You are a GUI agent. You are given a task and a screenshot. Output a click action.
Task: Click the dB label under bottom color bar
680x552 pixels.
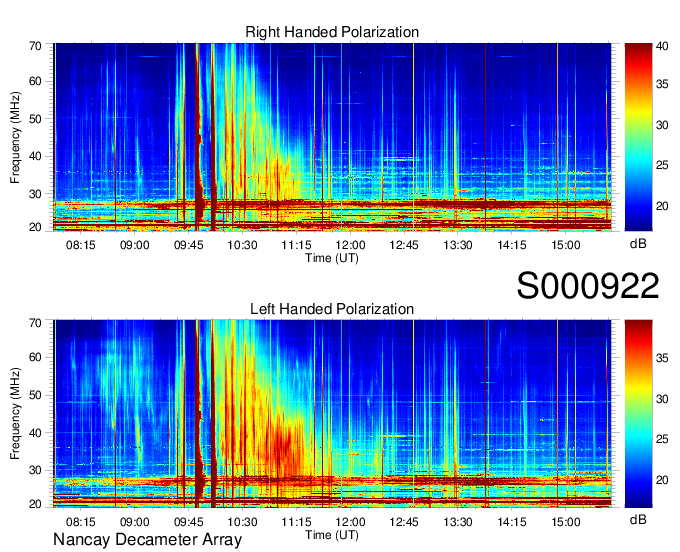(638, 519)
